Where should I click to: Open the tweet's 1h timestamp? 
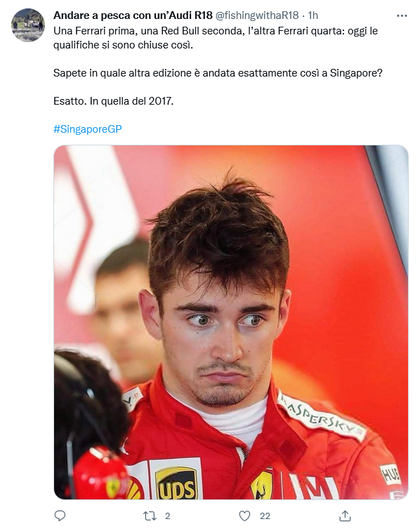313,15
